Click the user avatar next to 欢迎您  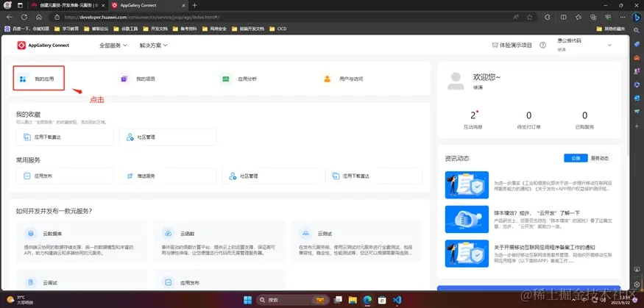456,81
